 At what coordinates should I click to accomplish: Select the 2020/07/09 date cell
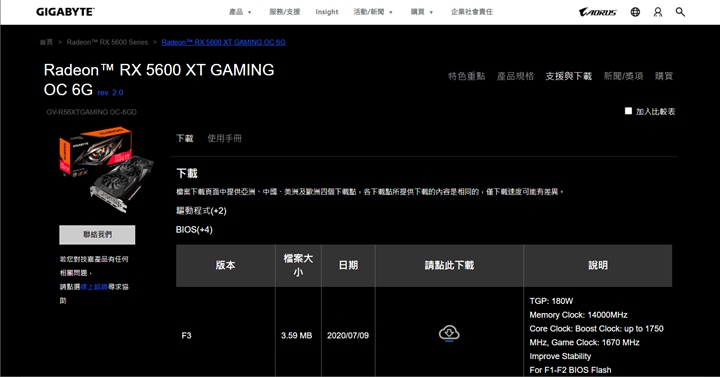point(348,336)
